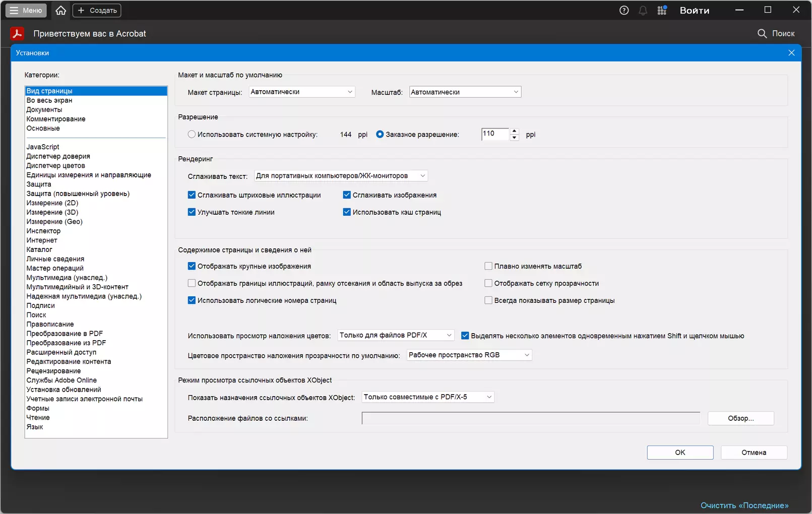The image size is (812, 514).
Task: Open Масштаб dropdown
Action: (x=465, y=92)
